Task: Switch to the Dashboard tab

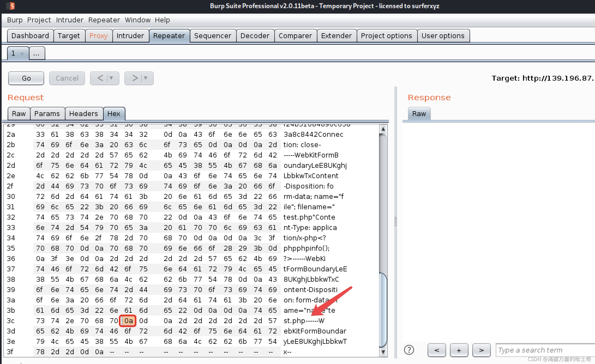Action: [30, 36]
